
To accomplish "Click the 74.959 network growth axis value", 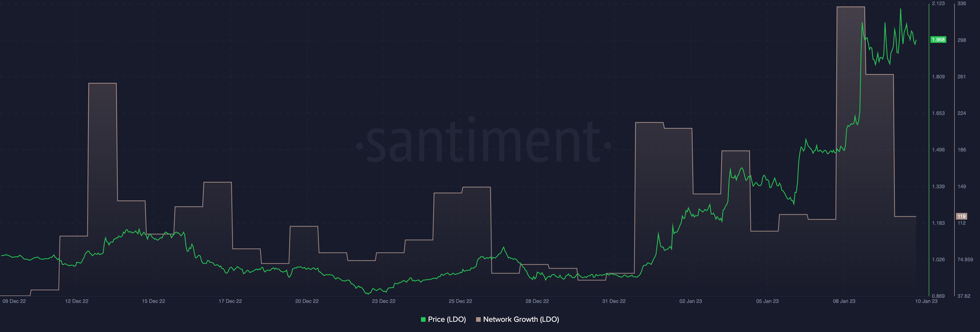I will click(x=965, y=259).
